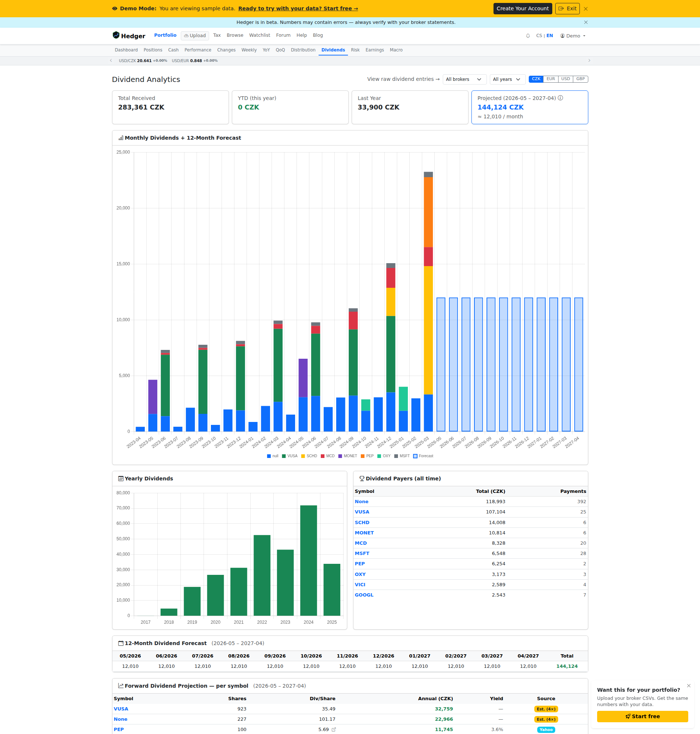Open the notifications bell
700x734 pixels.
pos(528,36)
